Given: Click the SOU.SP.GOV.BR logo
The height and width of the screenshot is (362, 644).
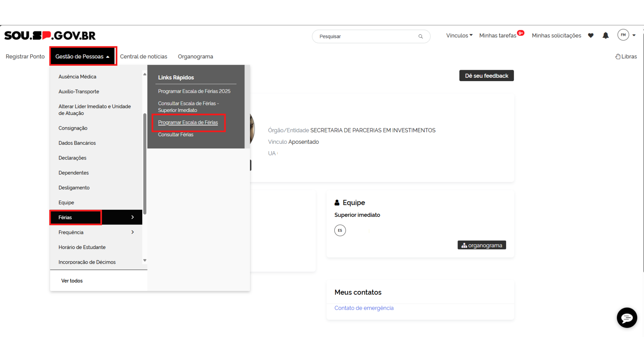Looking at the screenshot, I should (x=50, y=36).
